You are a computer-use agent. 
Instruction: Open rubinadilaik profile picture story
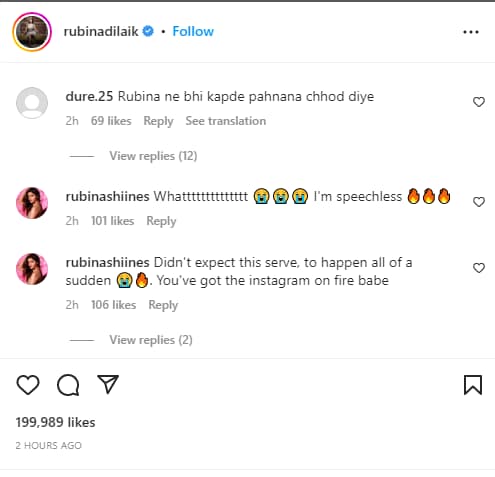(32, 32)
